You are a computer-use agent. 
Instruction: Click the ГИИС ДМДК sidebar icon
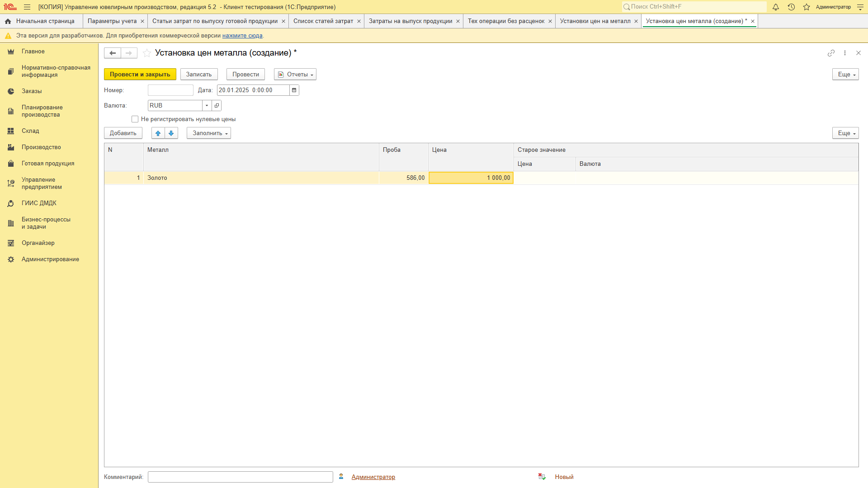(11, 203)
